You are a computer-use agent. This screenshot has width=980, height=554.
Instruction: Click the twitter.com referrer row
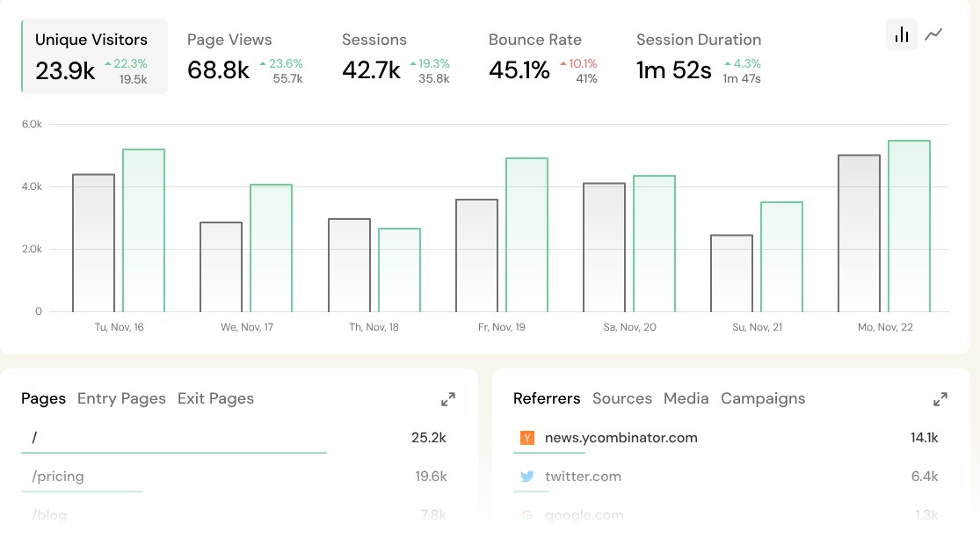[x=583, y=477]
